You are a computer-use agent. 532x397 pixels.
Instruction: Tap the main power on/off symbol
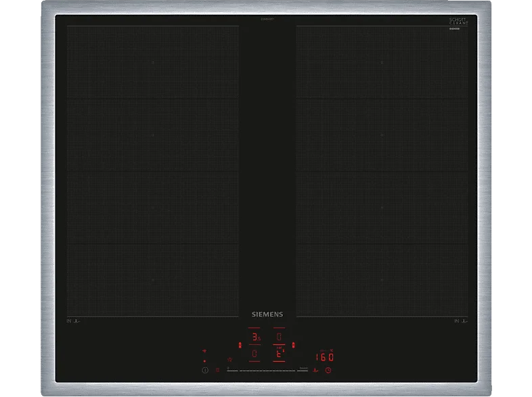[205, 370]
